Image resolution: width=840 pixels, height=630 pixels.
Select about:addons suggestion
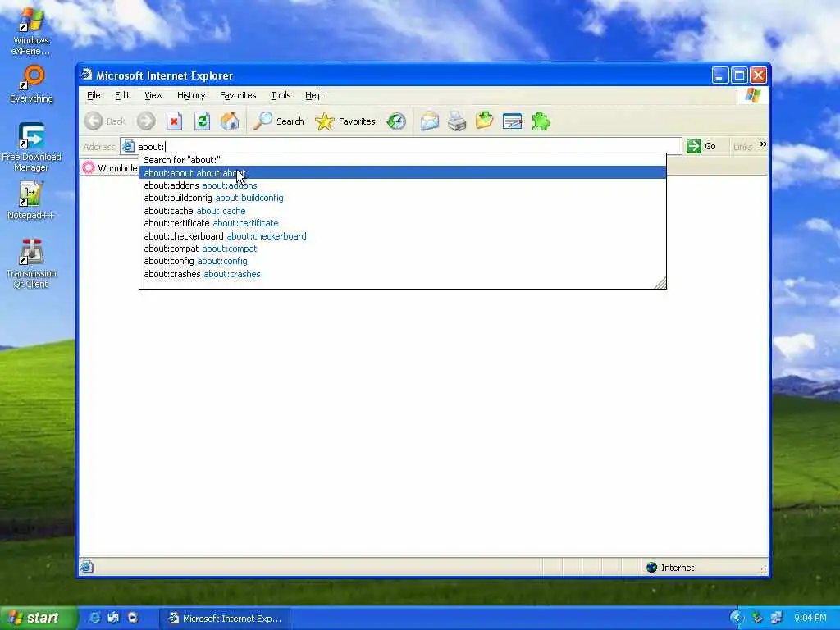(x=402, y=185)
